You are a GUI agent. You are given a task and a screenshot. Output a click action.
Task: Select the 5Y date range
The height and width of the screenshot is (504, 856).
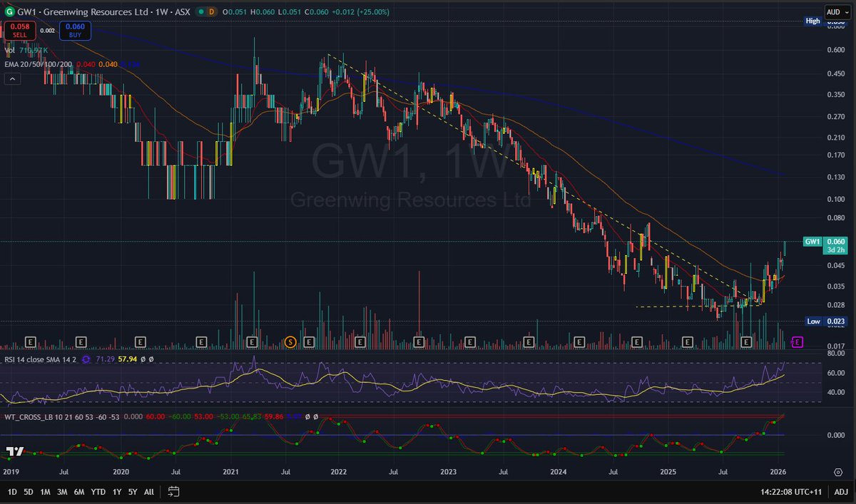coord(133,492)
